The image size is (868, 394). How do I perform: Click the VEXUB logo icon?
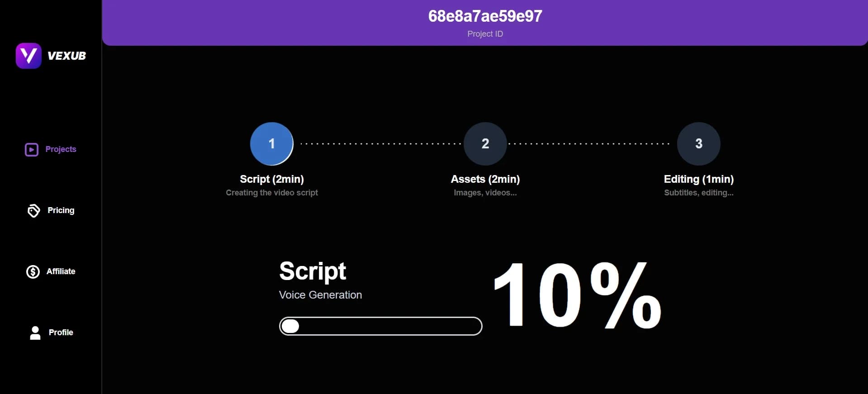[28, 56]
